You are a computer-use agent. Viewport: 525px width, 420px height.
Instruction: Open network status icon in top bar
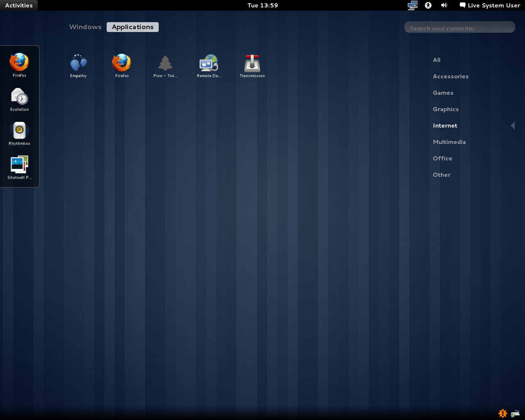[413, 5]
